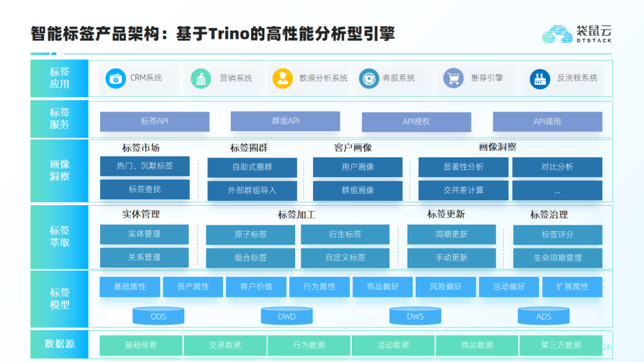Click the 标签模型 layer label
The width and height of the screenshot is (644, 362).
click(60, 299)
